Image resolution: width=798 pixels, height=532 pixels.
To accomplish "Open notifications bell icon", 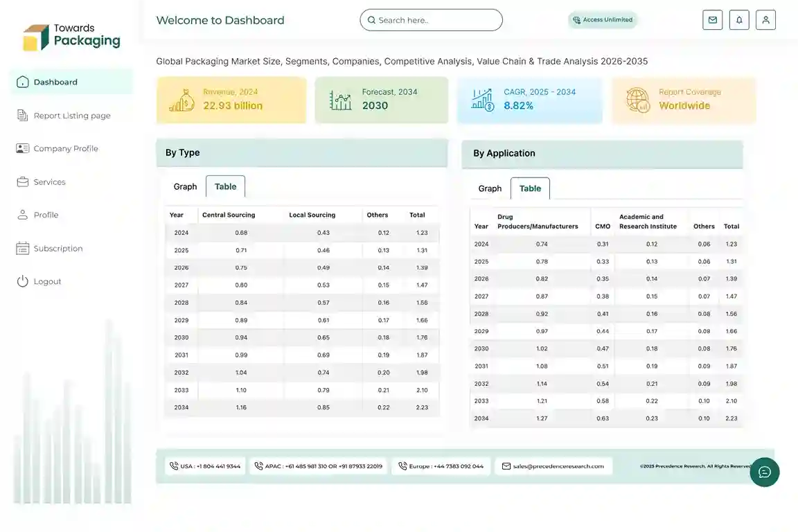I will point(739,20).
